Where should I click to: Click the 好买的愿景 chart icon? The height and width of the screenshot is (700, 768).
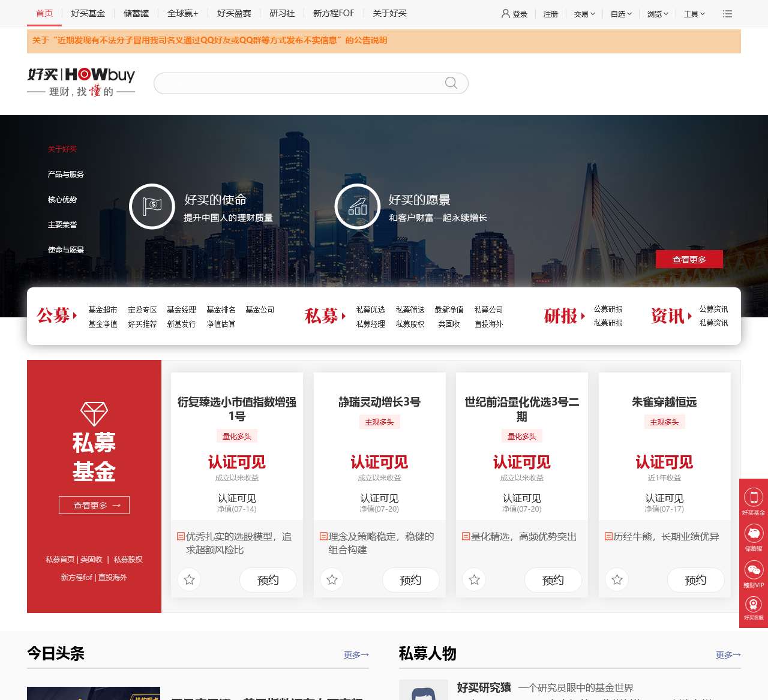[357, 206]
